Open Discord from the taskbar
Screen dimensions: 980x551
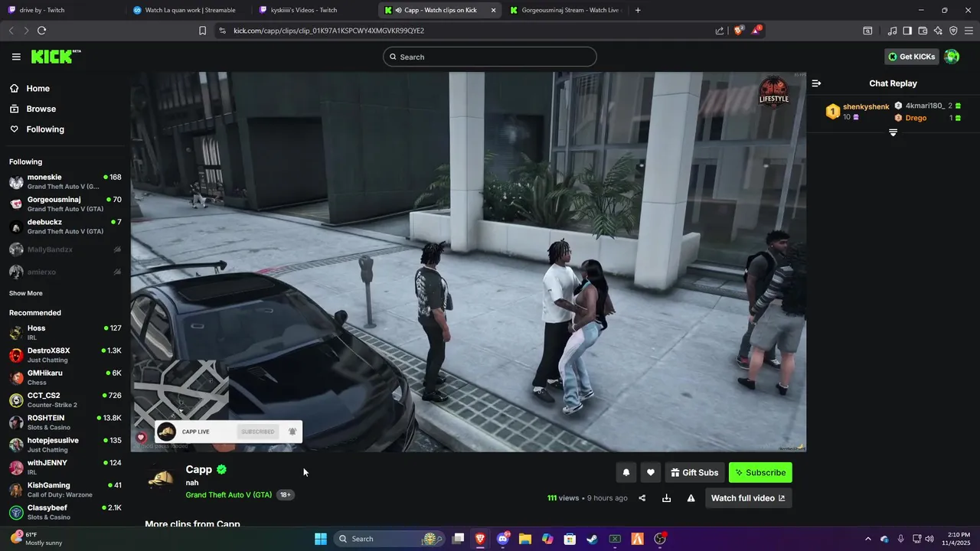503,539
